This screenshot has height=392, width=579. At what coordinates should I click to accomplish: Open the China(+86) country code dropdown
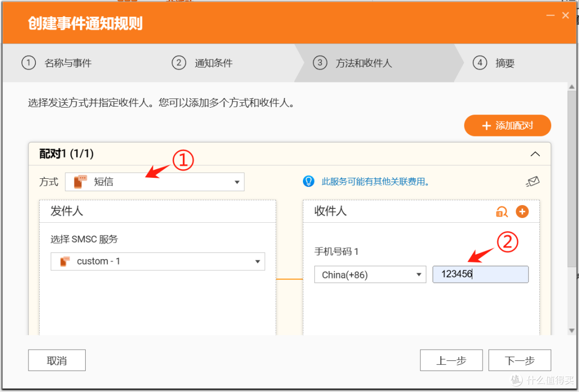(370, 275)
